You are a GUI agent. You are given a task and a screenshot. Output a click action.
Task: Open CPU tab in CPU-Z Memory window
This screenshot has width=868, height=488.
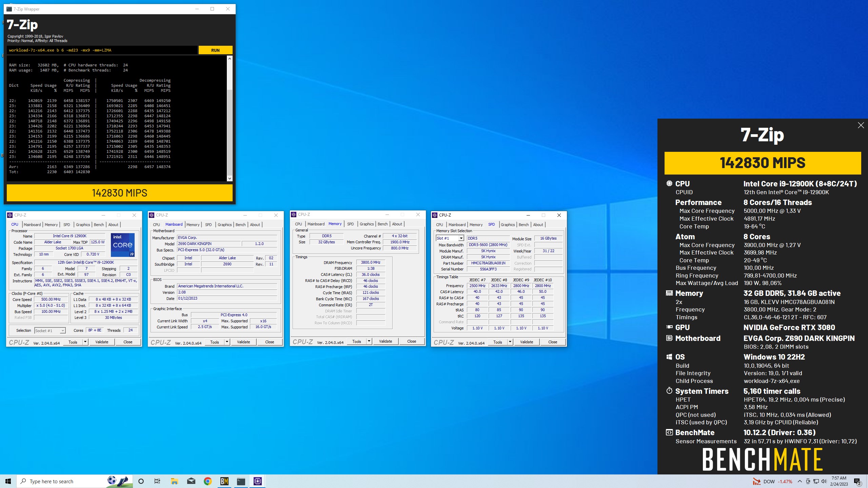[x=298, y=224]
